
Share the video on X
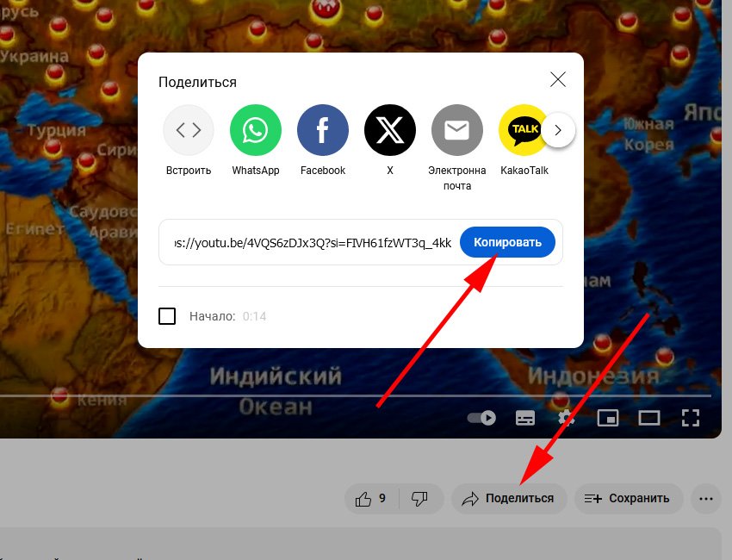tap(390, 131)
